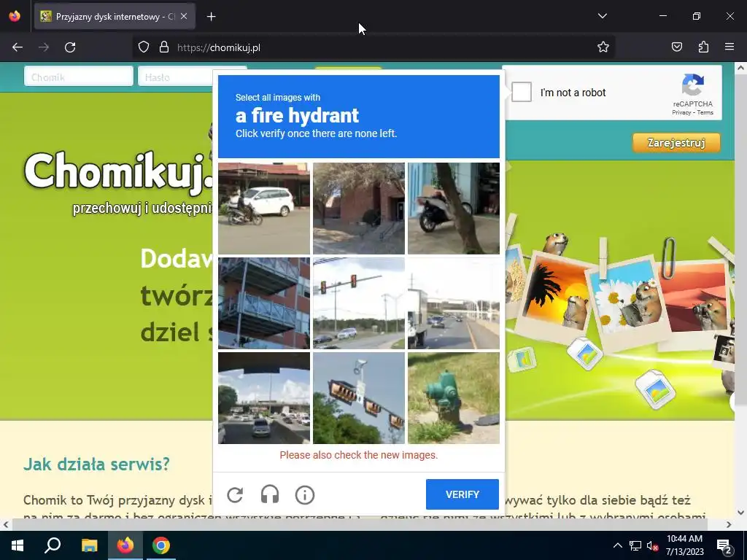747x560 pixels.
Task: Switch to Przyjazny dysk internetowy tab
Action: pos(115,16)
